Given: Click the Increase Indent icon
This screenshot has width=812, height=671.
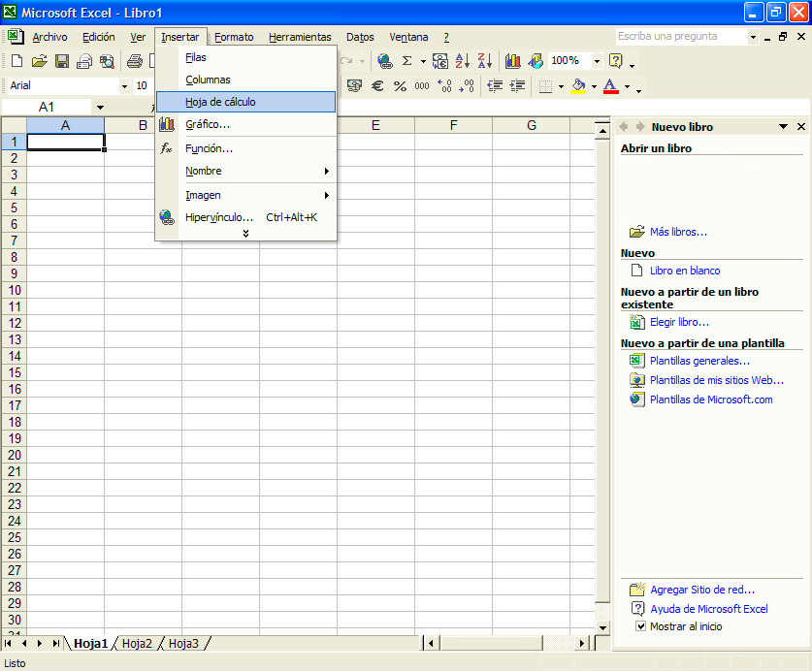Looking at the screenshot, I should click(517, 85).
